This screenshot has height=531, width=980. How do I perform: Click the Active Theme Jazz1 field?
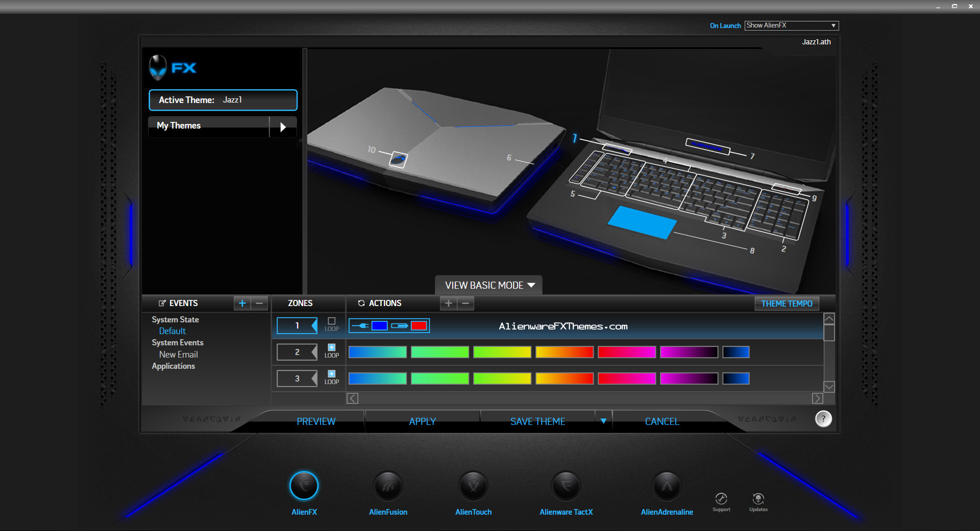223,100
